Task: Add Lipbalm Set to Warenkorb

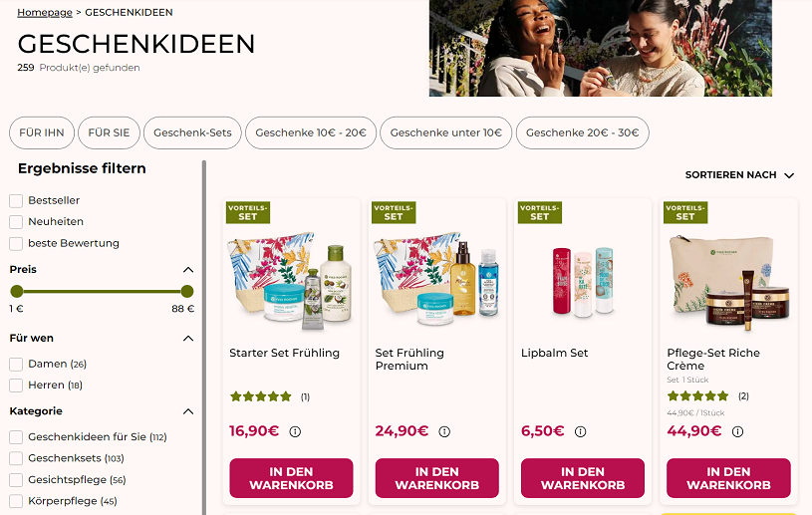Action: tap(583, 478)
